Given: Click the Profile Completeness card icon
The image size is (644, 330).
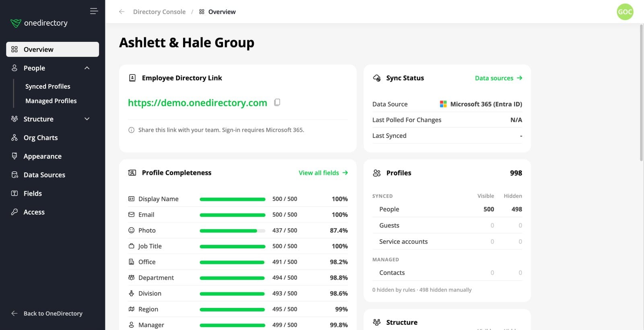Looking at the screenshot, I should click(x=132, y=173).
